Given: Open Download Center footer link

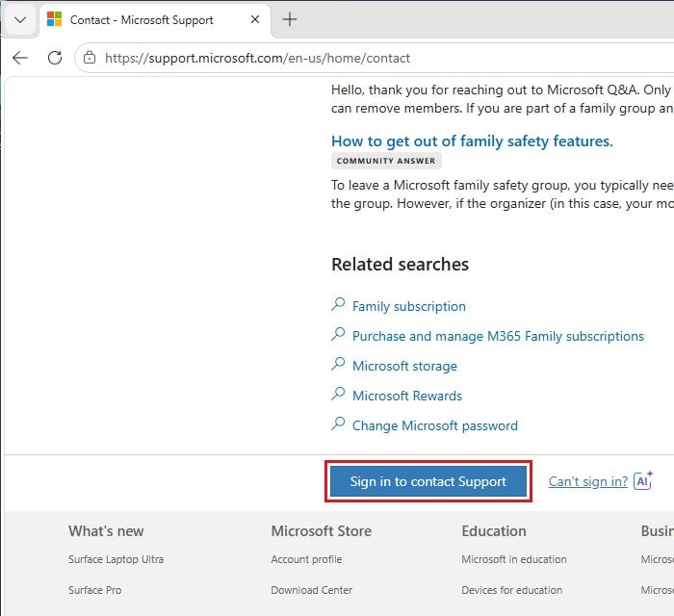Looking at the screenshot, I should point(312,590).
